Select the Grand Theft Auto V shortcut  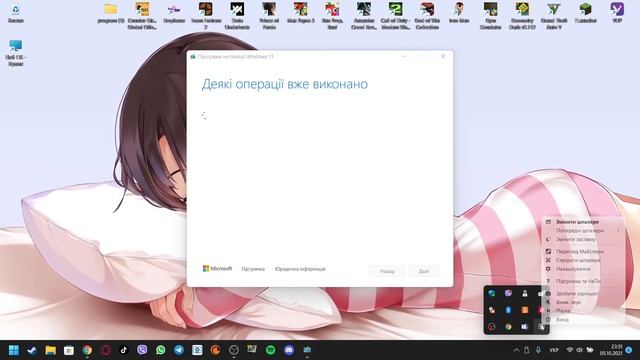pyautogui.click(x=554, y=16)
